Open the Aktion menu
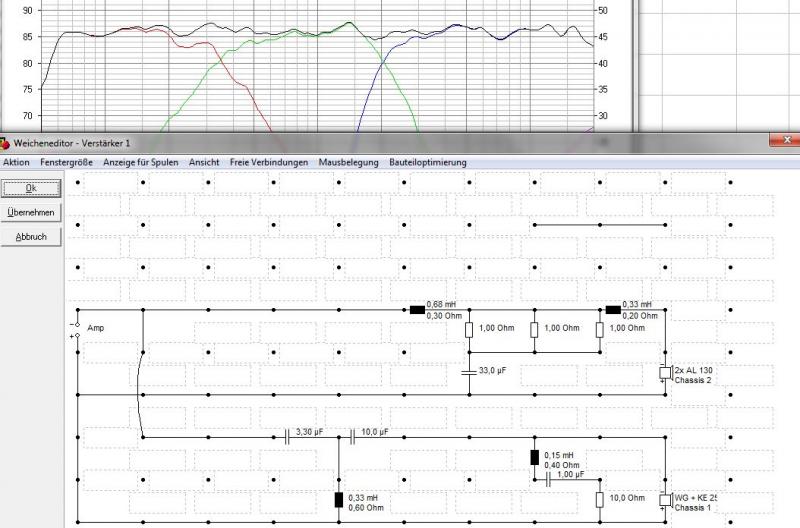This screenshot has width=800, height=528. [x=16, y=162]
